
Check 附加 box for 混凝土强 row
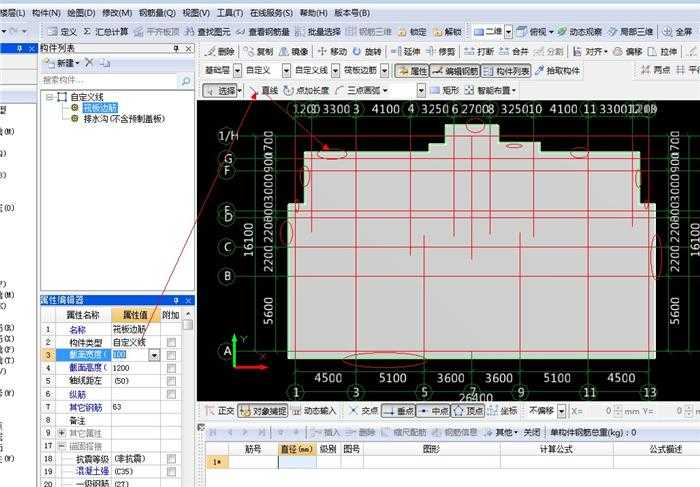pyautogui.click(x=171, y=471)
